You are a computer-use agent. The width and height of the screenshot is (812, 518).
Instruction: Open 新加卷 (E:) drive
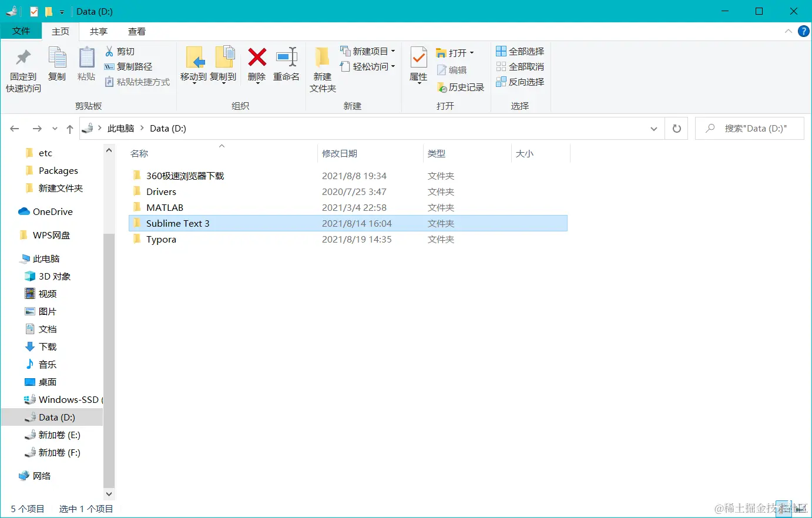click(x=59, y=435)
